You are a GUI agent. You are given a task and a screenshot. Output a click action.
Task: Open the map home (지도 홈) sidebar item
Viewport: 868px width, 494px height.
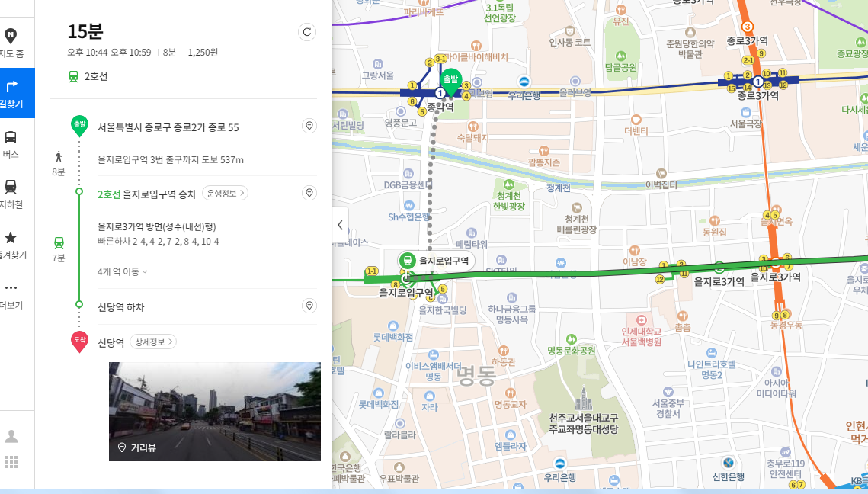11,43
